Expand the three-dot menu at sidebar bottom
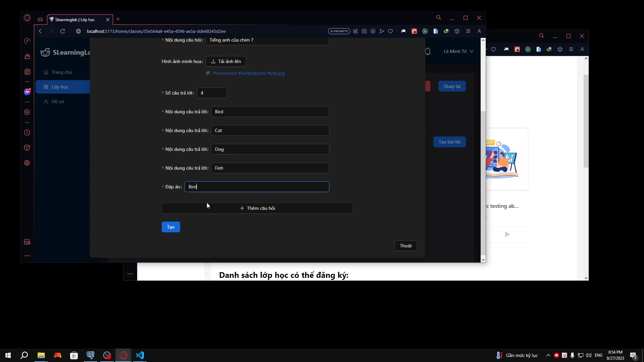 tap(27, 256)
